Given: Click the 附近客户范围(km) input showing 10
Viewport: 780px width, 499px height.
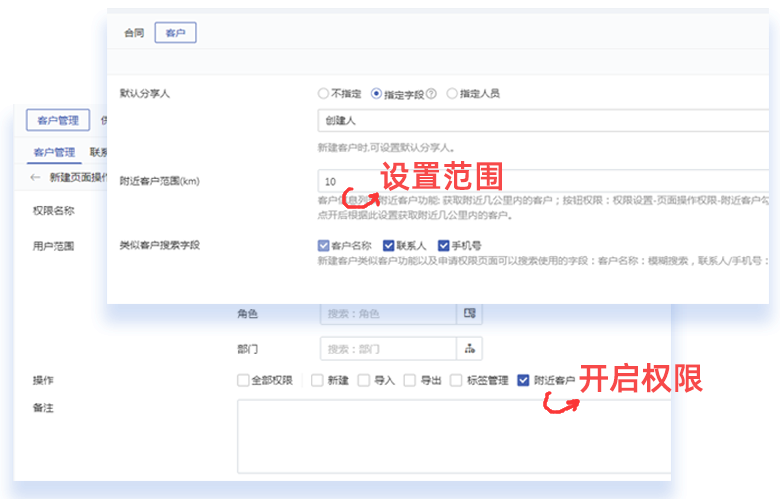Looking at the screenshot, I should pos(543,181).
